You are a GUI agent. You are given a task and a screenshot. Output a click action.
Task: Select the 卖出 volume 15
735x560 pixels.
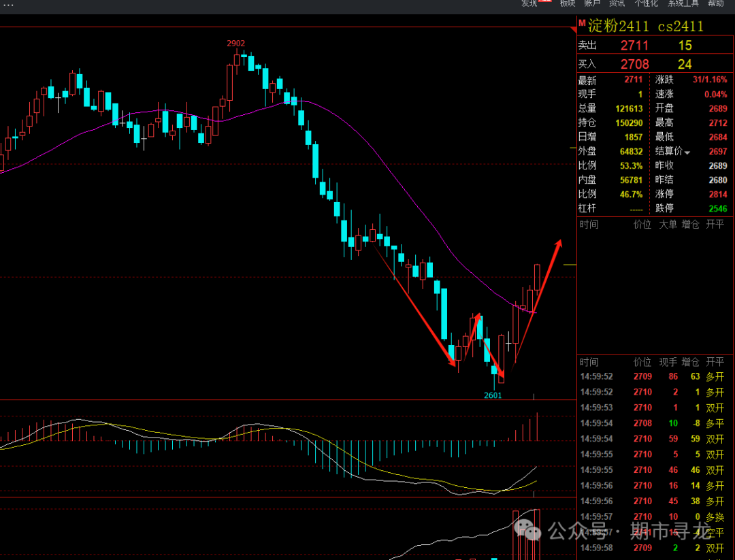coord(685,46)
